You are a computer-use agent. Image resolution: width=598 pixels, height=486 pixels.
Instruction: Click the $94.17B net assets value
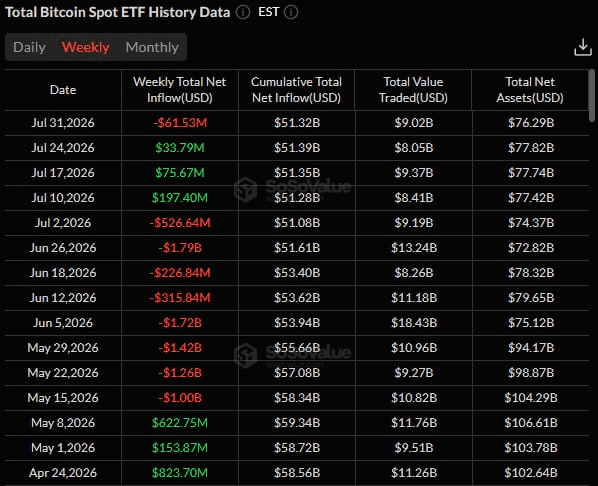[531, 348]
